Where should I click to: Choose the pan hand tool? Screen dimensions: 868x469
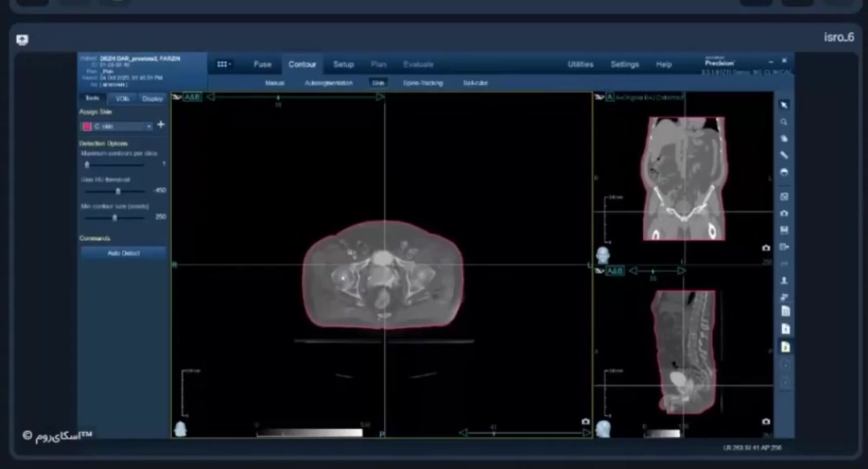(784, 139)
